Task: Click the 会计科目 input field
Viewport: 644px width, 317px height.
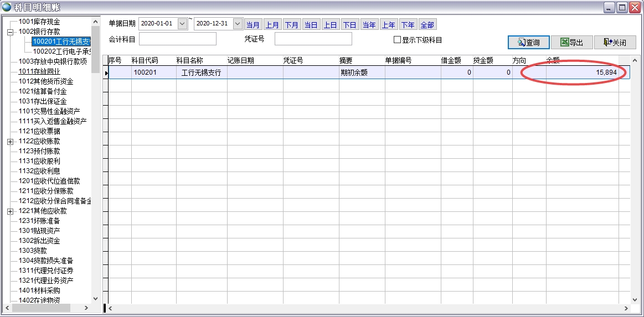Action: tap(177, 39)
